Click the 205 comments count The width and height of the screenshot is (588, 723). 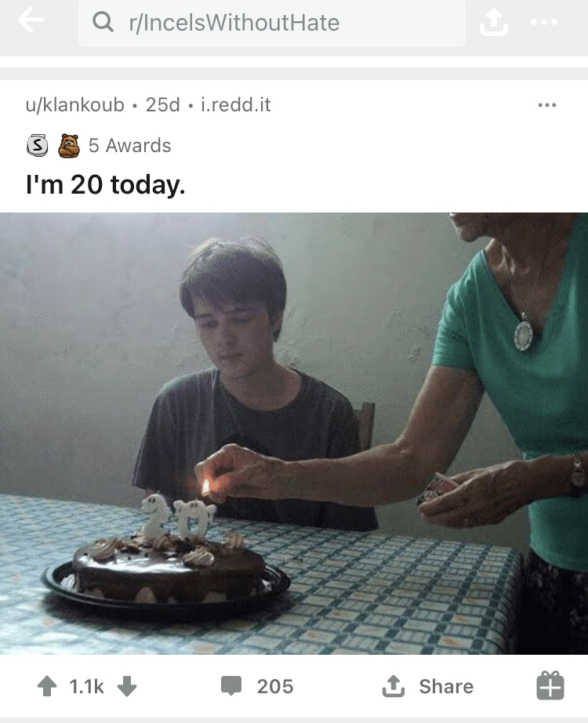click(275, 686)
